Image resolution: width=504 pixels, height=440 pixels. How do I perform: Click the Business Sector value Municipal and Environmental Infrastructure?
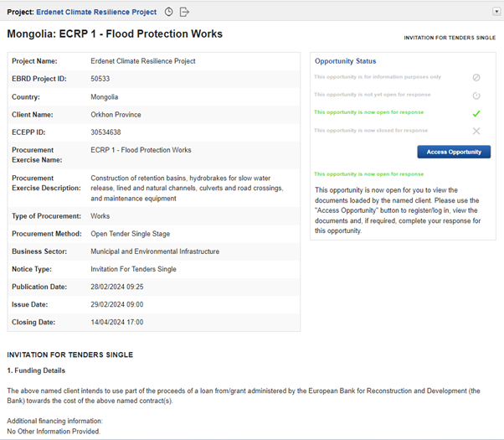pyautogui.click(x=155, y=251)
